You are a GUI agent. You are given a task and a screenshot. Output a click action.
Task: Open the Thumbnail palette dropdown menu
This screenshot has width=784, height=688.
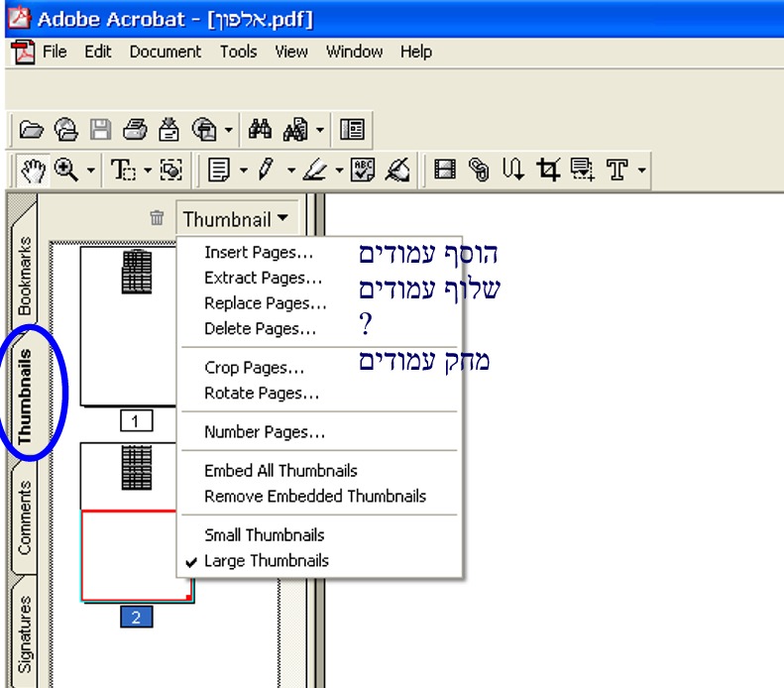tap(237, 219)
